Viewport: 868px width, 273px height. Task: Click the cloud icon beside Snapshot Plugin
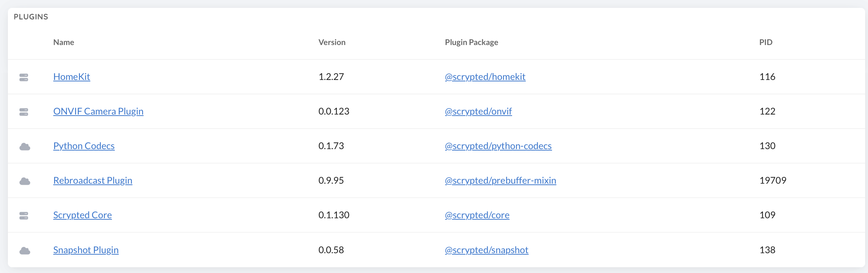pos(24,251)
